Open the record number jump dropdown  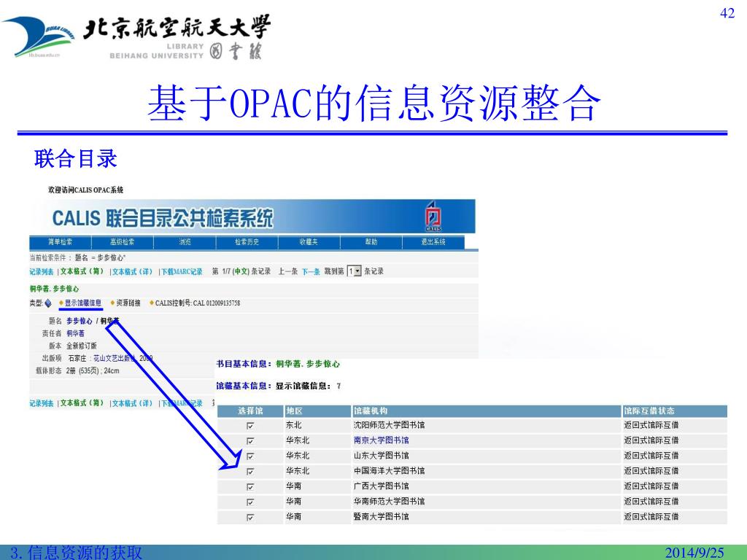pos(355,271)
